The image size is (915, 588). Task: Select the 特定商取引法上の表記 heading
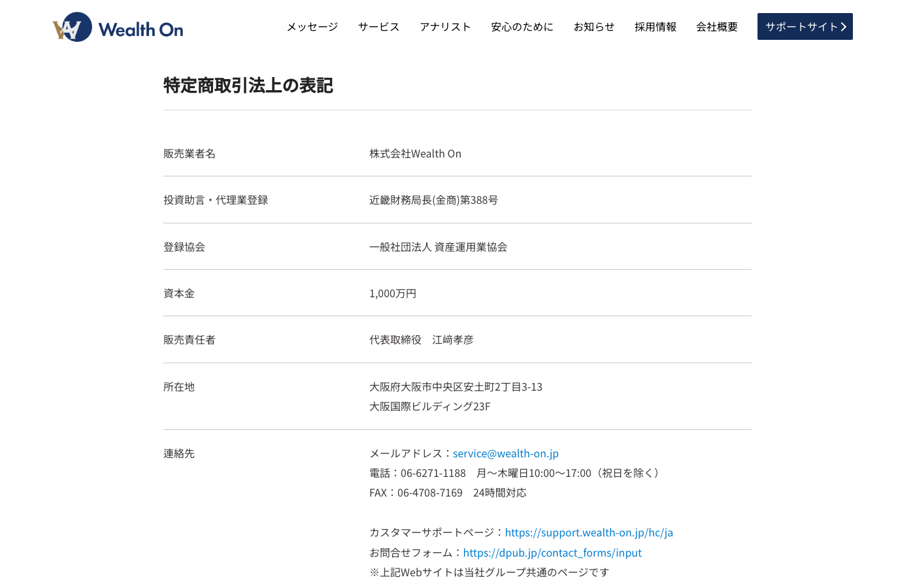coord(248,86)
